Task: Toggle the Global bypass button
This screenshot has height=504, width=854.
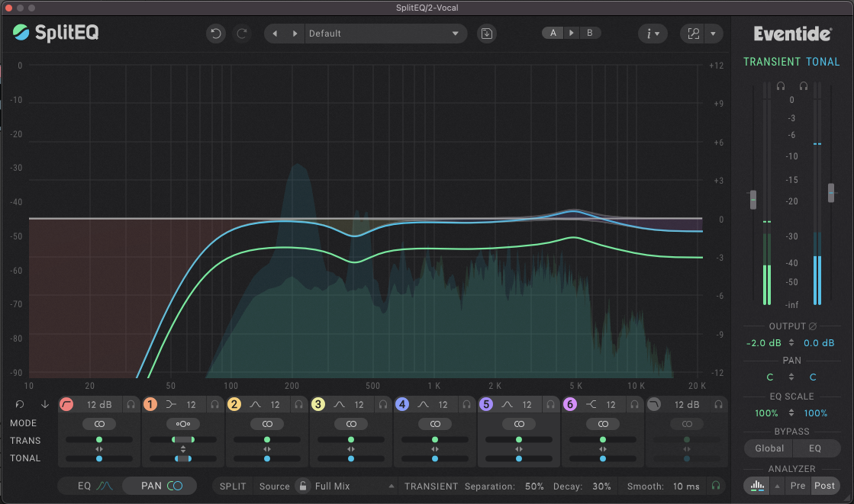Action: tap(769, 448)
